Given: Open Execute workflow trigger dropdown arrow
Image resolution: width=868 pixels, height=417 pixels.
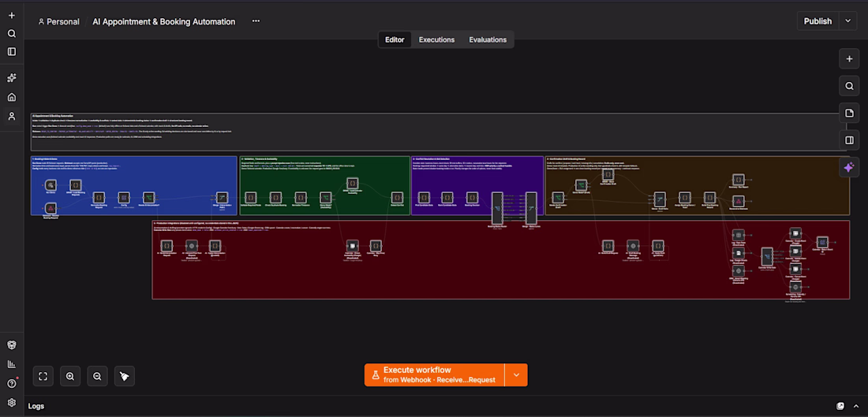Looking at the screenshot, I should point(516,375).
